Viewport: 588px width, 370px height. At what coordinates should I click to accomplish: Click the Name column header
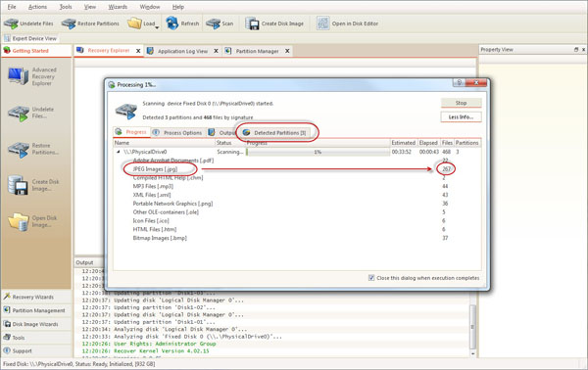[165, 143]
